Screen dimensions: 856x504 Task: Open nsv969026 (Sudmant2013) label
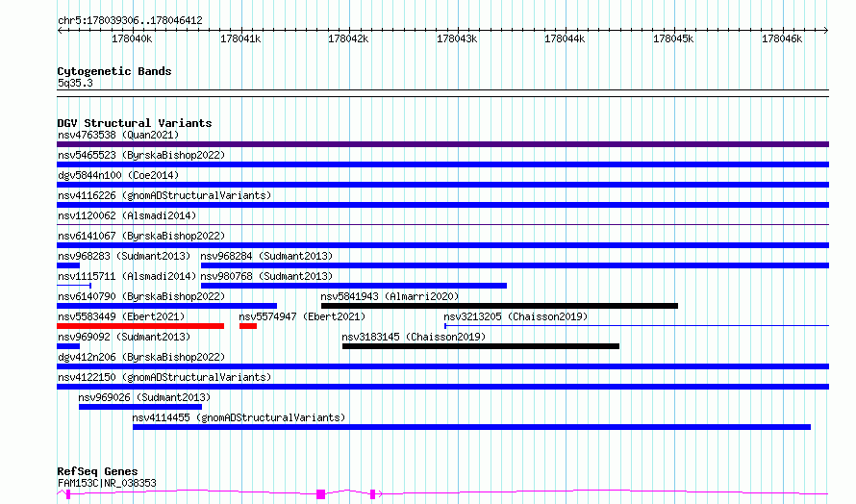(144, 397)
